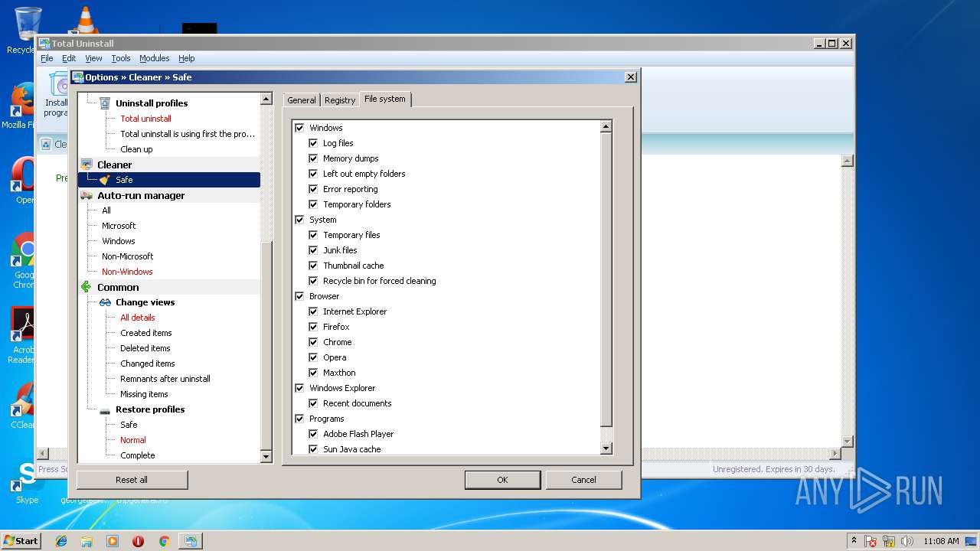Uncheck the Windows category checkbox

tap(299, 128)
